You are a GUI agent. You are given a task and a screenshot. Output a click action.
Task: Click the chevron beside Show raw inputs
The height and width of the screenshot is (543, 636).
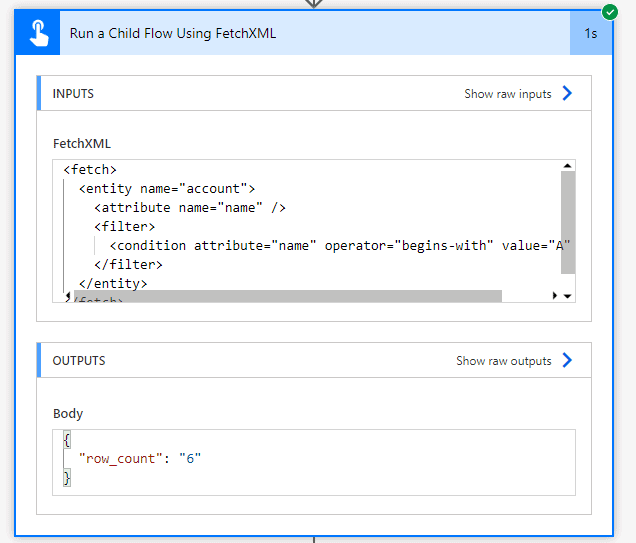567,94
